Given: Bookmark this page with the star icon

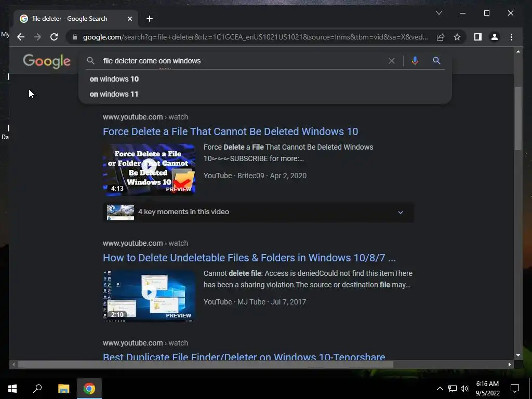Looking at the screenshot, I should tap(457, 37).
